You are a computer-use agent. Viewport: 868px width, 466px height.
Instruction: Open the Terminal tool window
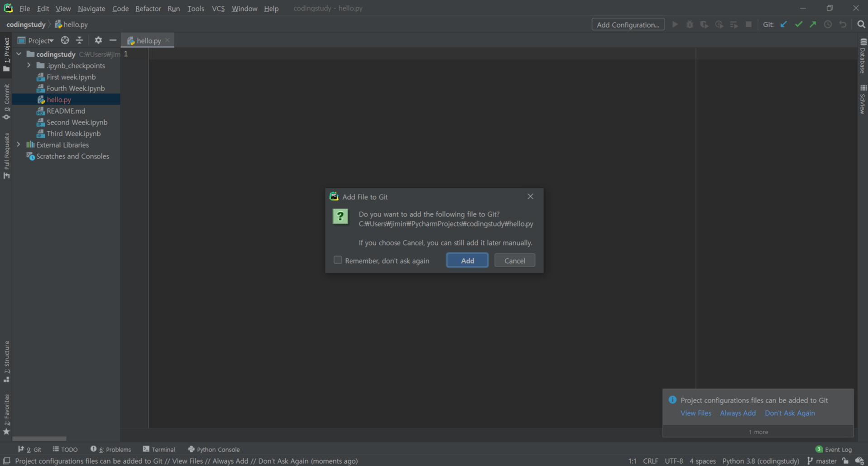(x=159, y=449)
